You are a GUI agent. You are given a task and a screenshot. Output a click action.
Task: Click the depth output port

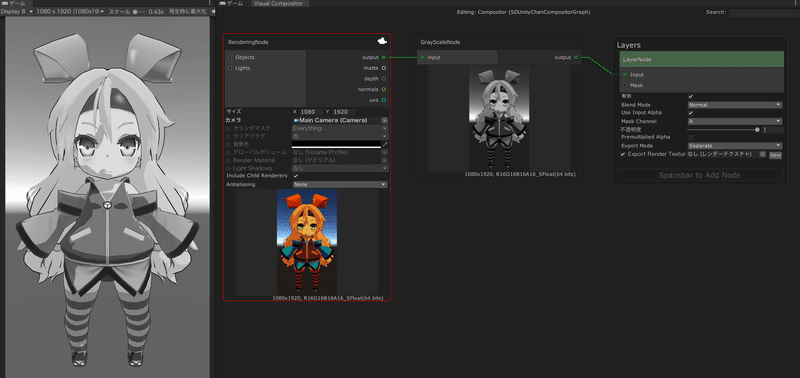(x=384, y=79)
